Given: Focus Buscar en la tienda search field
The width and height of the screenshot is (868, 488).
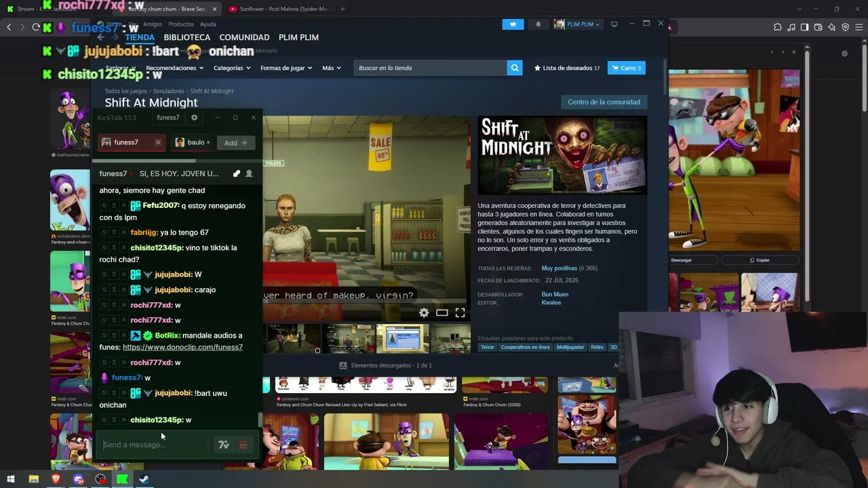Looking at the screenshot, I should (x=430, y=68).
